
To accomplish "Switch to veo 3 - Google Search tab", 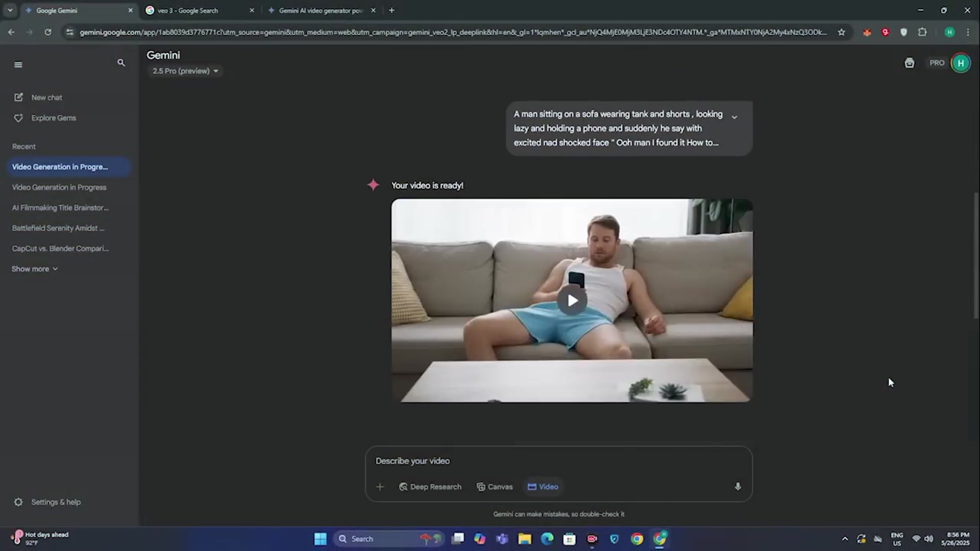I will point(199,10).
